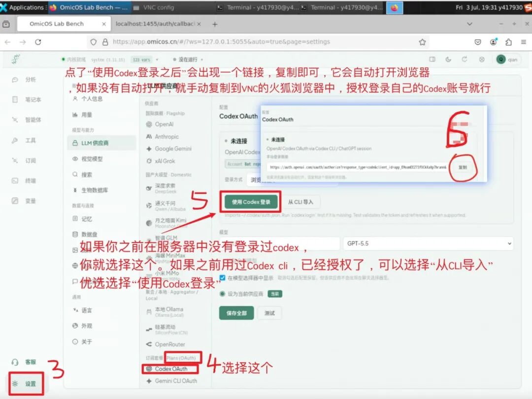Switch to the OmicOS Lab Bench tab
The height and width of the screenshot is (399, 532).
(64, 24)
